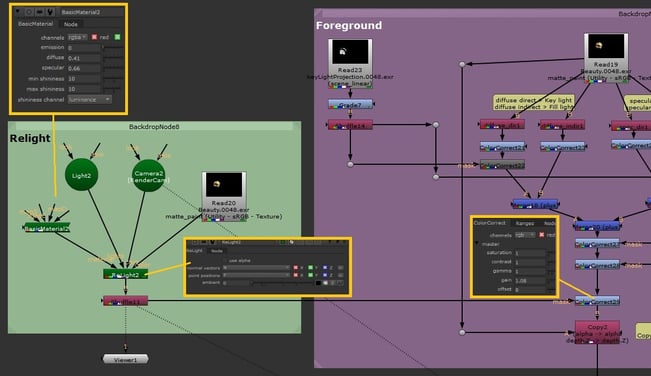Select the Read20 node thumbnail
651x376 pixels.
tap(224, 185)
